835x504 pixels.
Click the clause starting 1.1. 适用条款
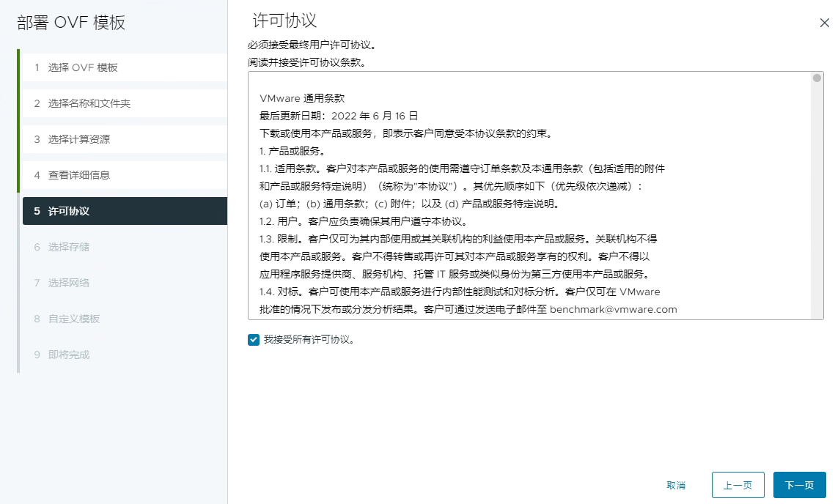click(462, 168)
